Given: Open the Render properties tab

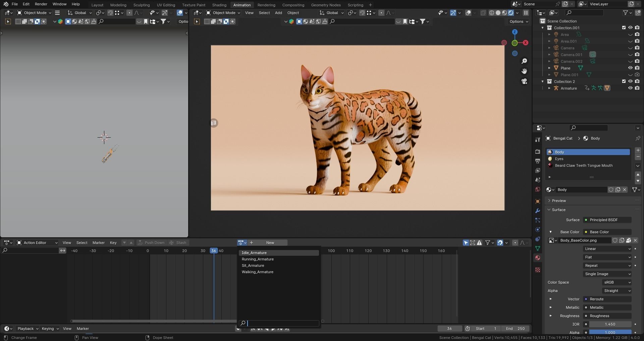Looking at the screenshot, I should click(x=538, y=152).
